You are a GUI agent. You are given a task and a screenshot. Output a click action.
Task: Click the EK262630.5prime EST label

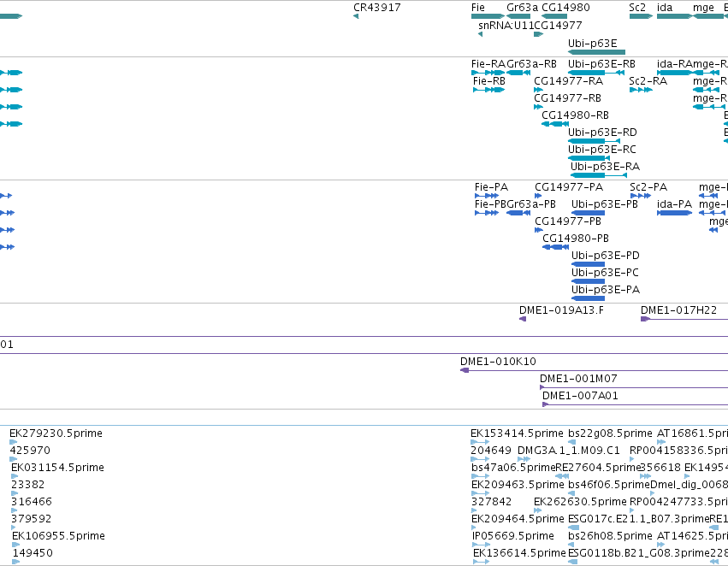point(580,502)
